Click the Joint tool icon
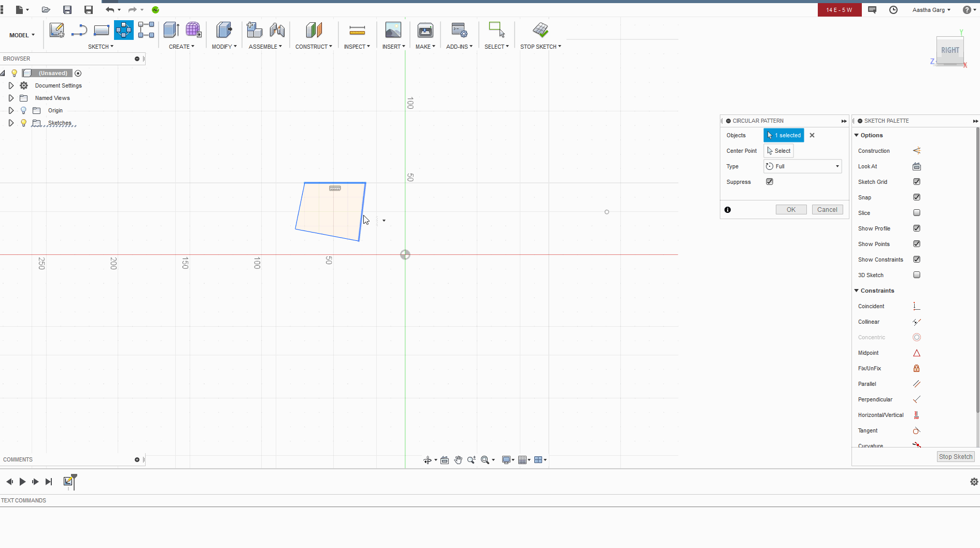The image size is (980, 548). 277,30
